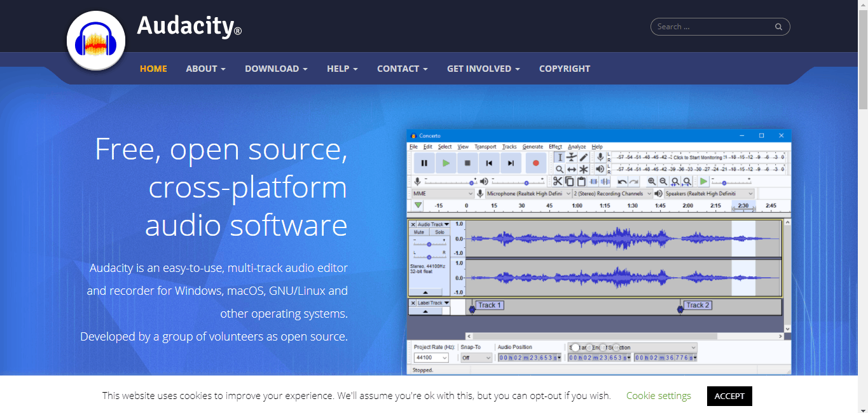Click the Cut icon in the edit toolbar
This screenshot has height=413, width=868.
[x=558, y=181]
